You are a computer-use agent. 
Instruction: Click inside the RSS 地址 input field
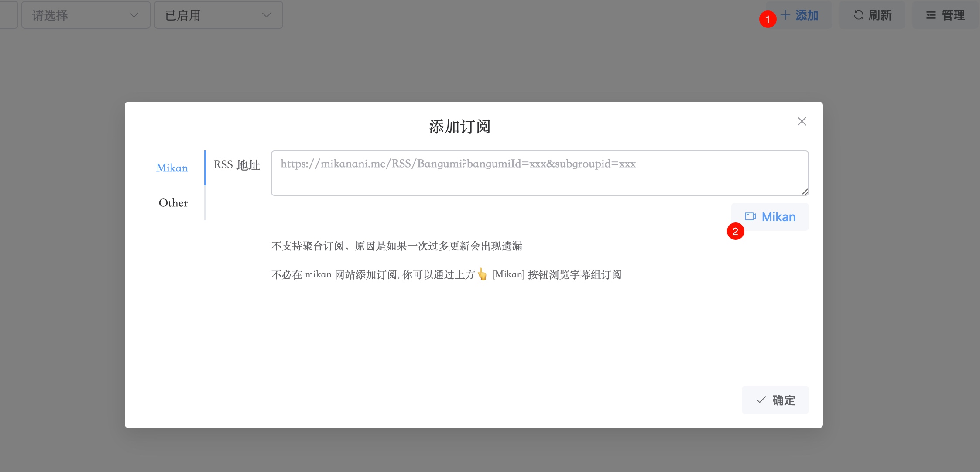coord(539,172)
